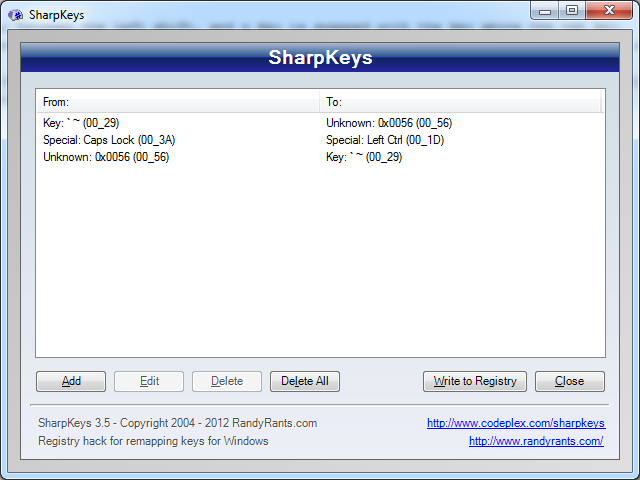This screenshot has width=640, height=480.
Task: Write mappings to the Registry
Action: pos(475,381)
